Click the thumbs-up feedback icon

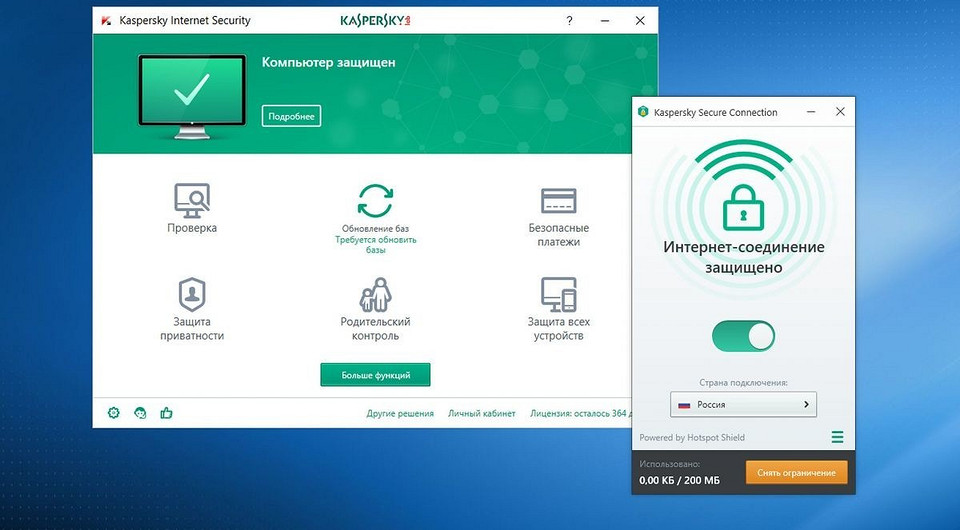pyautogui.click(x=166, y=413)
